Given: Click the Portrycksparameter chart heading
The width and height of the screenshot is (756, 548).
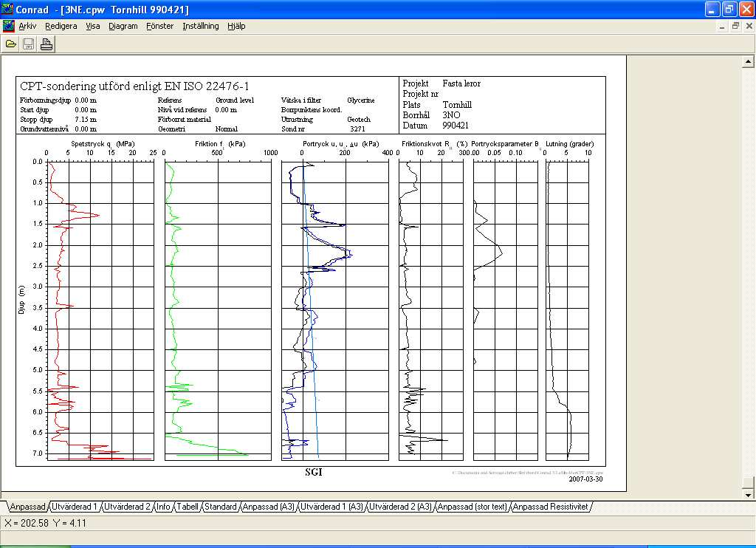Looking at the screenshot, I should [505, 144].
